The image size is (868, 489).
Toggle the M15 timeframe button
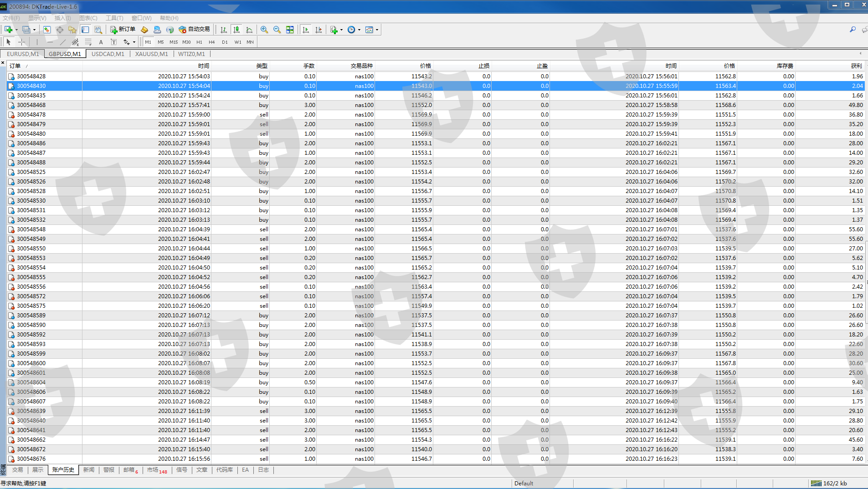[174, 42]
